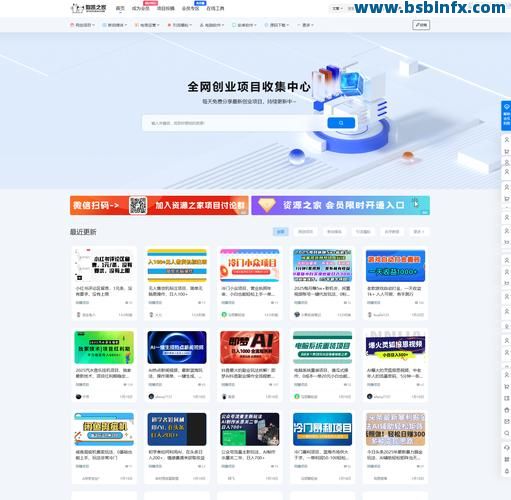Expand the 电脑软件 category dropdown

(x=212, y=25)
